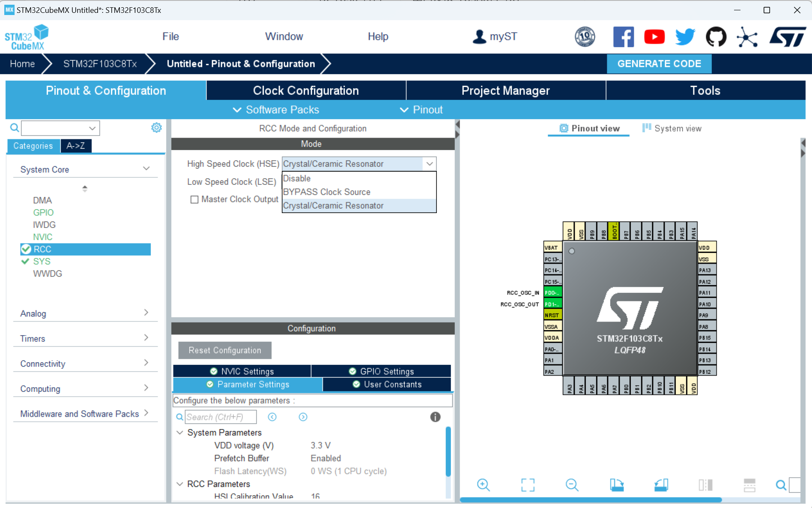Image resolution: width=812 pixels, height=508 pixels.
Task: Switch to the Project Manager tab
Action: (506, 90)
